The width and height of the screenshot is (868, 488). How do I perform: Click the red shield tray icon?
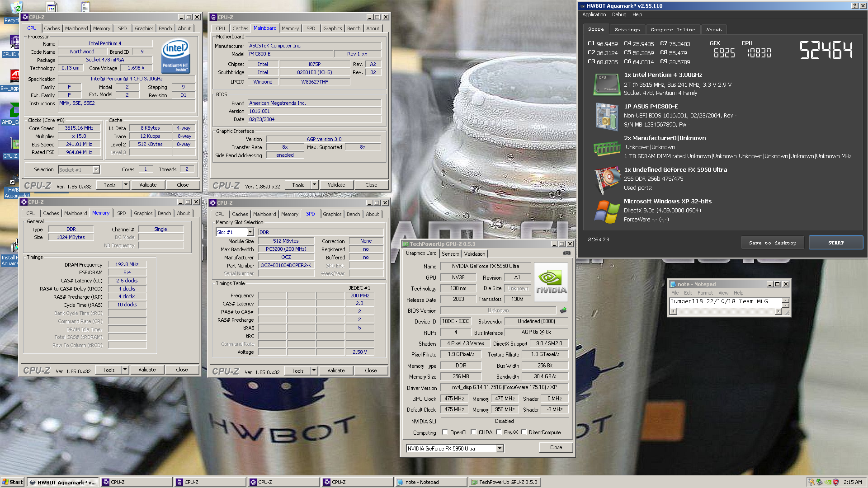835,482
